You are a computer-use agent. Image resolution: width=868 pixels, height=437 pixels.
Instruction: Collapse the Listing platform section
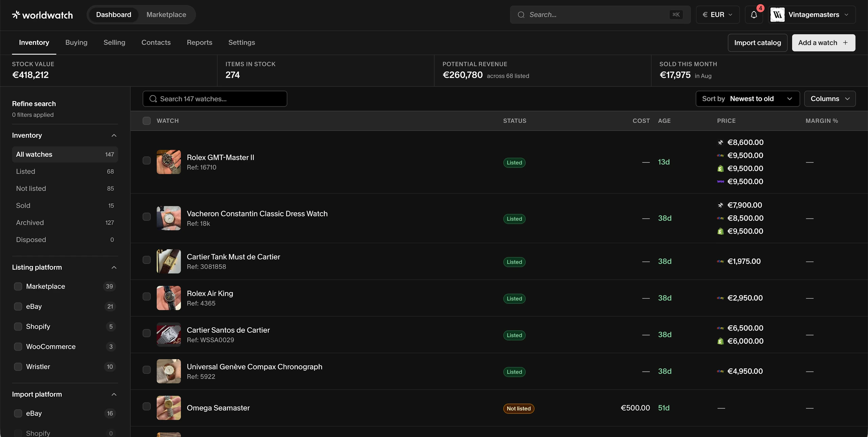pos(114,268)
